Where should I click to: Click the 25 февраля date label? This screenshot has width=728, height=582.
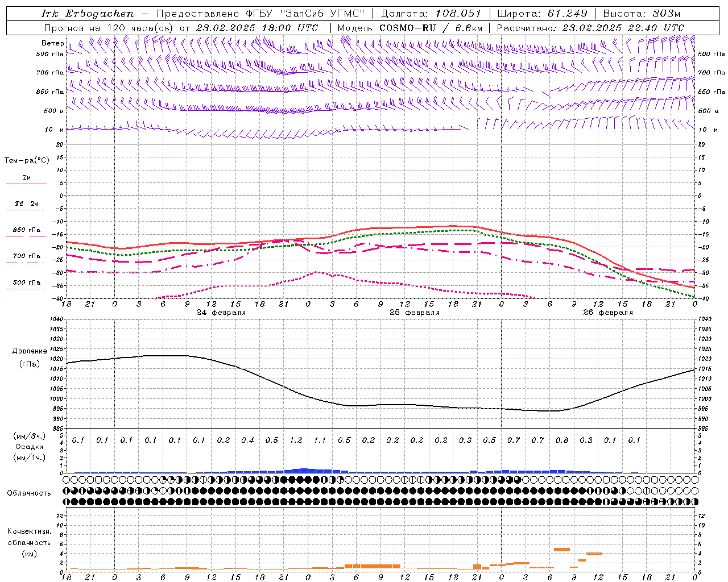[x=414, y=313]
